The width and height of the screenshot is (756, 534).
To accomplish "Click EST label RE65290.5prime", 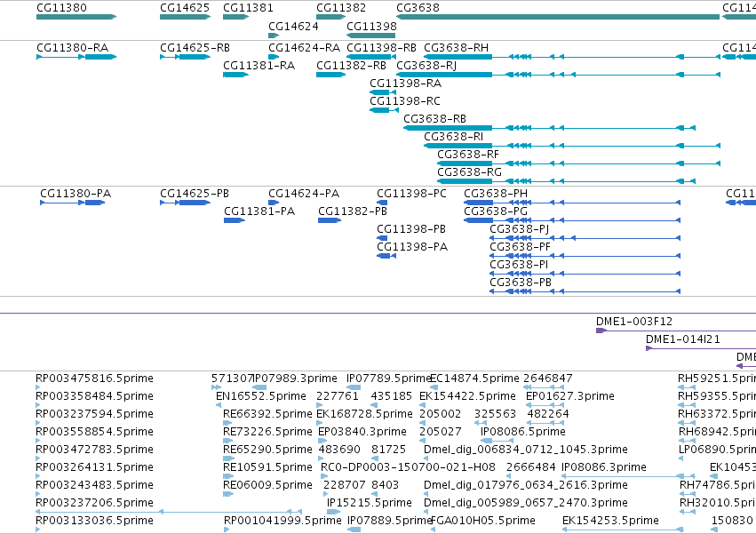I will click(267, 450).
